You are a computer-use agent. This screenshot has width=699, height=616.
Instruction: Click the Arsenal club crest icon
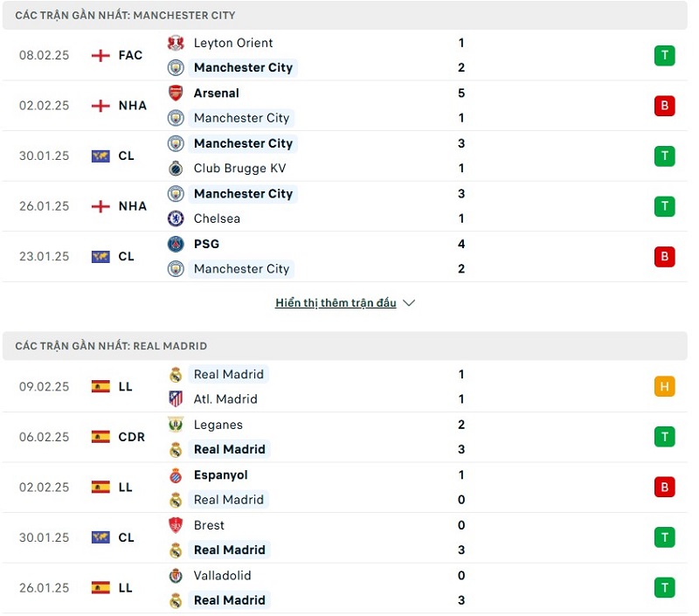pos(176,93)
